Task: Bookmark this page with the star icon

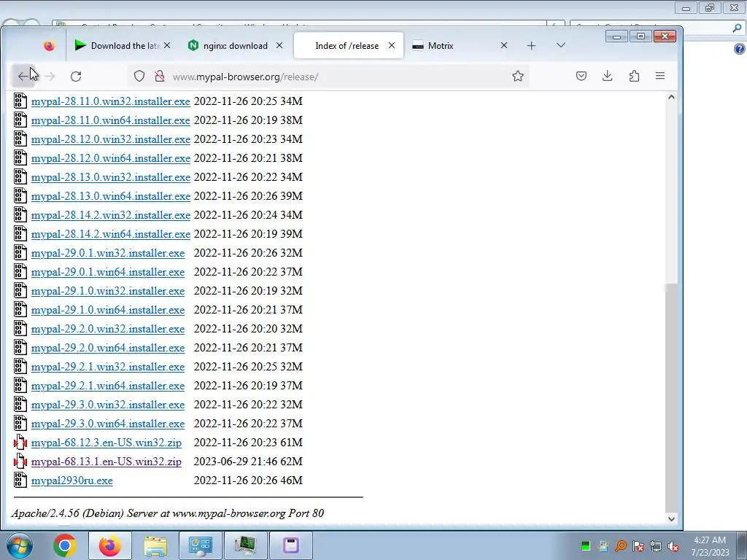Action: (x=518, y=76)
